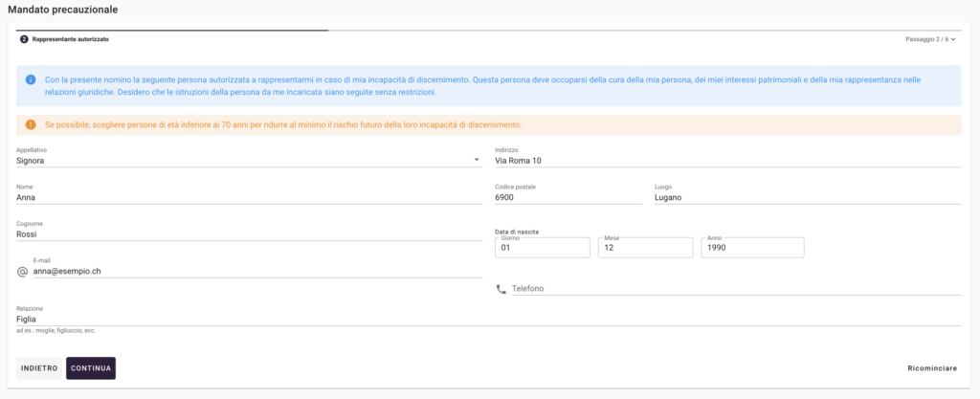Click the Rappresentante autorizzato step label
Screen dimensions: 980x399
(71, 39)
